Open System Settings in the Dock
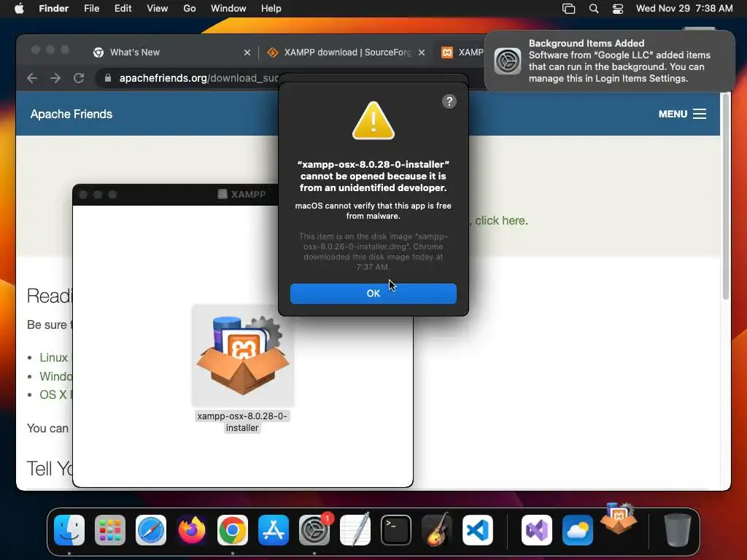This screenshot has width=747, height=560. pos(314,529)
